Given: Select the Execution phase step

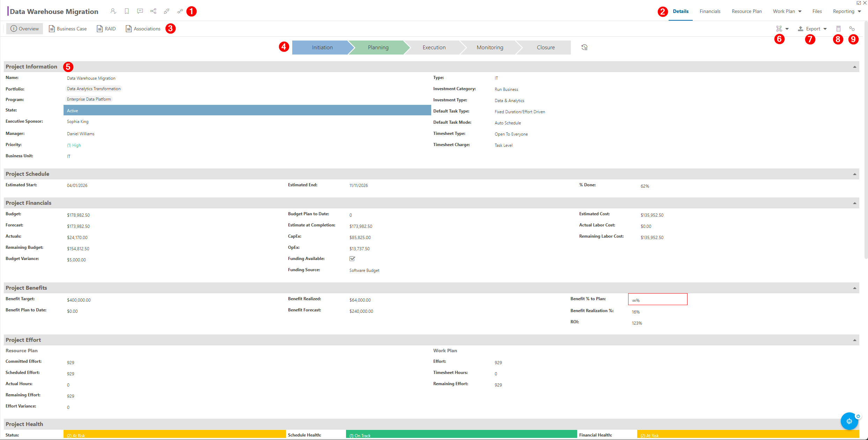Looking at the screenshot, I should point(434,47).
